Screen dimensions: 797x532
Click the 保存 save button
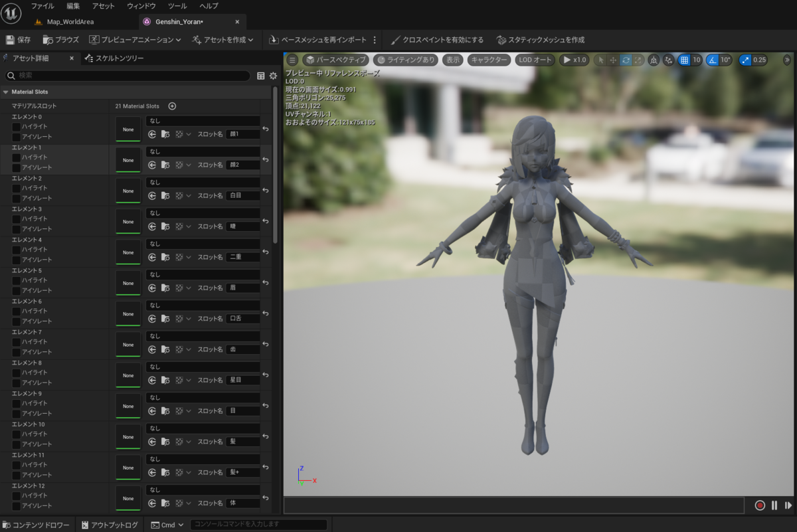[19, 40]
